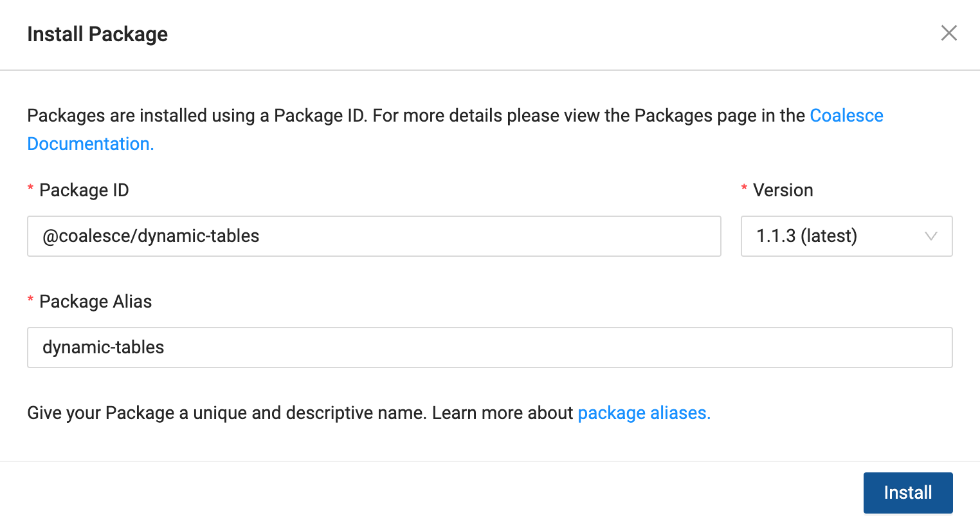Focus the Package Alias input field

(x=489, y=348)
